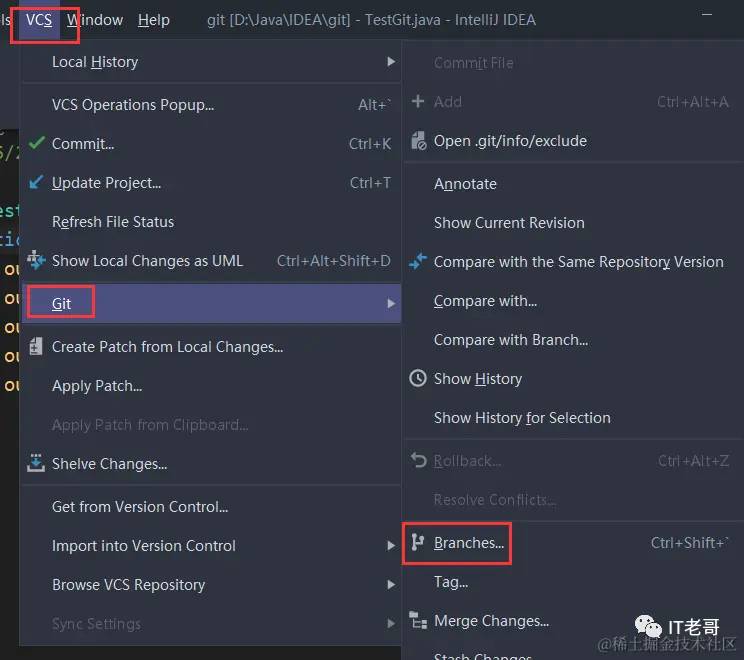Open the Help menu
Image resolution: width=744 pixels, height=660 pixels.
[154, 20]
